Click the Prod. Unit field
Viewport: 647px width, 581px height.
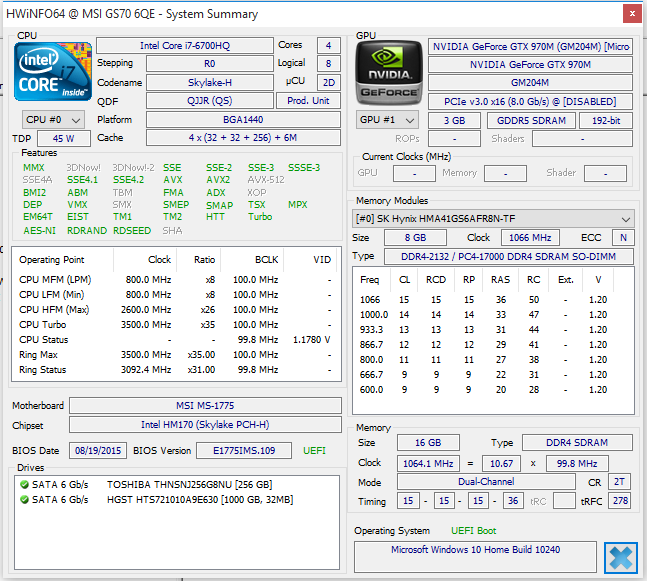(x=308, y=101)
